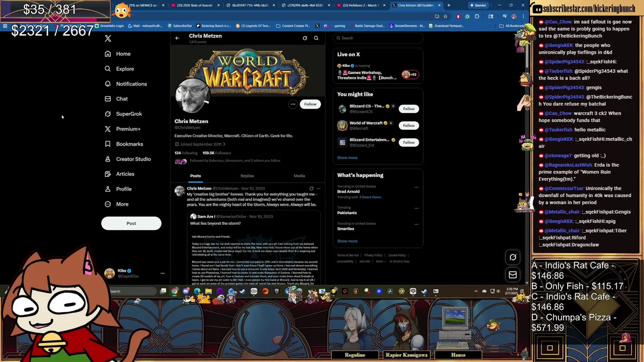644x362 pixels.
Task: Click the Gemini button in Chrome
Action: (478, 6)
